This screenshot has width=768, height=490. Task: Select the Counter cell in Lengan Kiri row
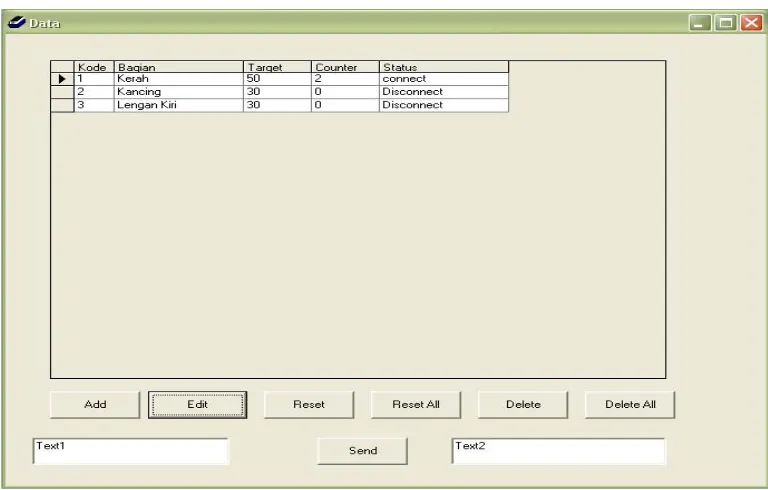(x=345, y=105)
